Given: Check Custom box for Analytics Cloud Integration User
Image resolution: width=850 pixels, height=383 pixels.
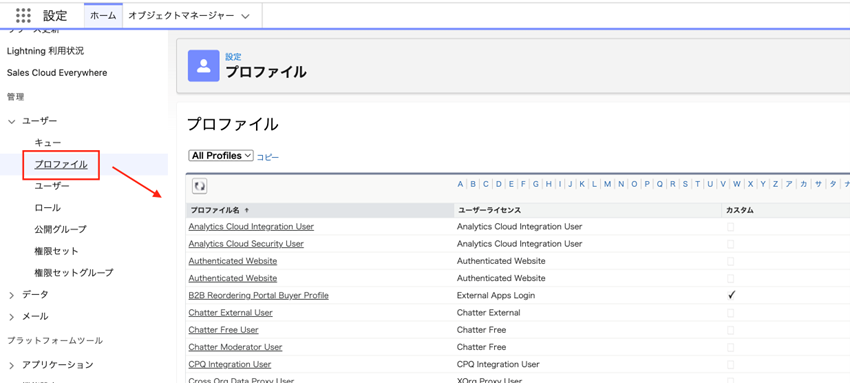Looking at the screenshot, I should tap(731, 227).
